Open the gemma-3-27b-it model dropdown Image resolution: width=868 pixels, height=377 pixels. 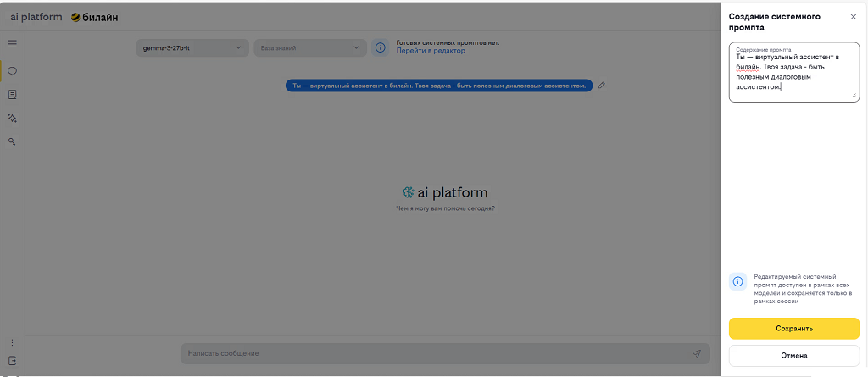pos(192,47)
